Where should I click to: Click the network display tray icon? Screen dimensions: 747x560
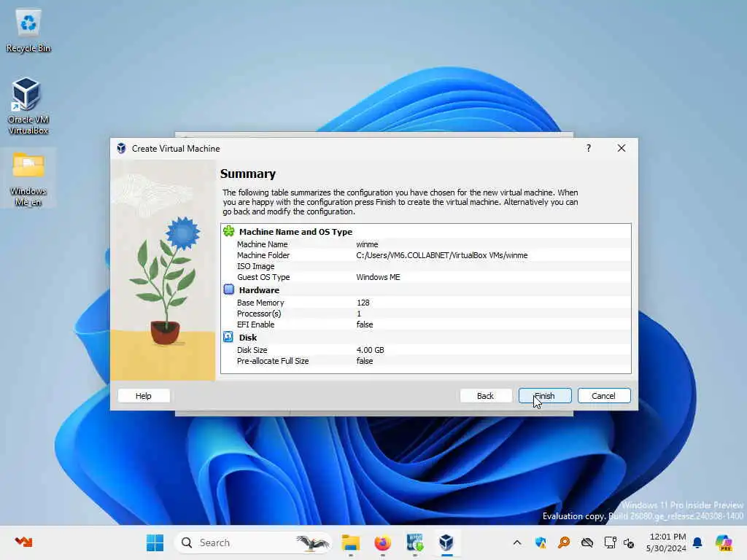click(610, 542)
